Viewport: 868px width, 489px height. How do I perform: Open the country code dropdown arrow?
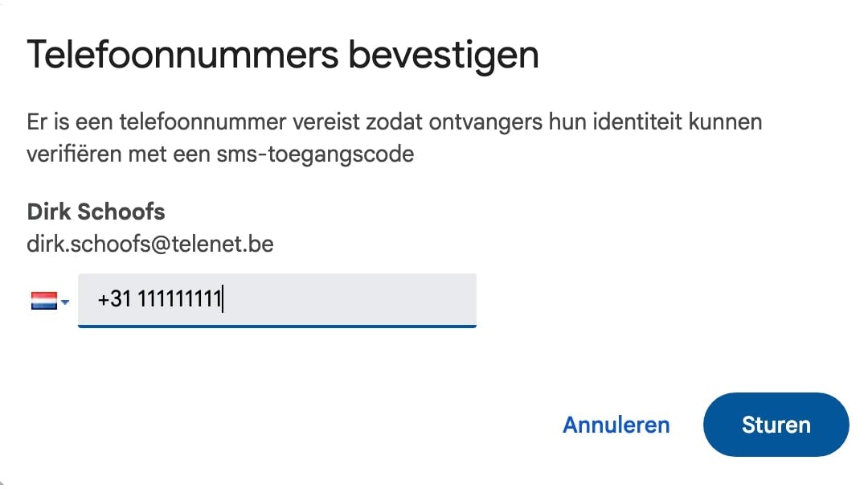65,302
